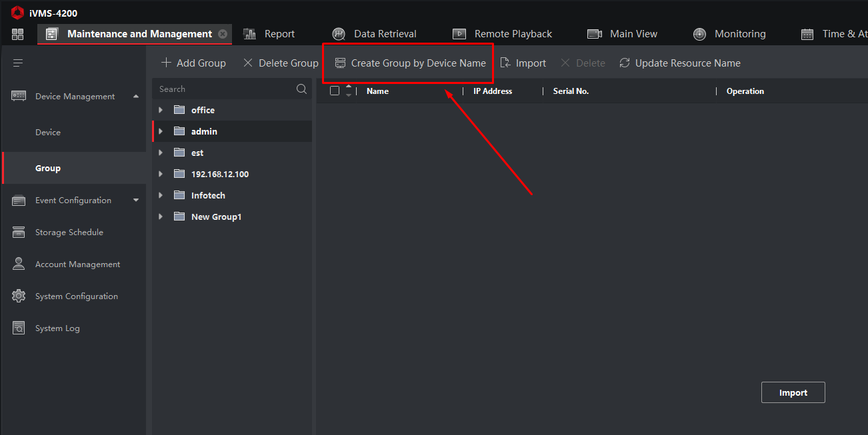The width and height of the screenshot is (868, 435).
Task: Close the Maintenance and Management tab
Action: click(223, 34)
